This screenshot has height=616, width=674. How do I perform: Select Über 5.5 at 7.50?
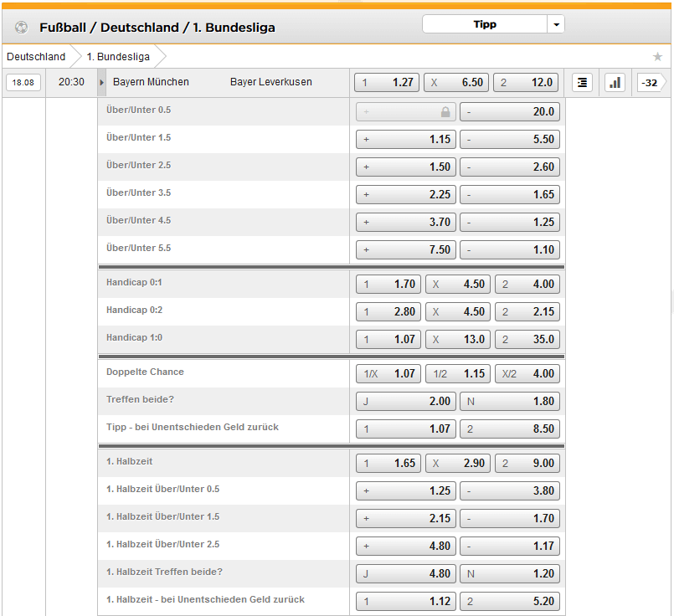pyautogui.click(x=406, y=249)
